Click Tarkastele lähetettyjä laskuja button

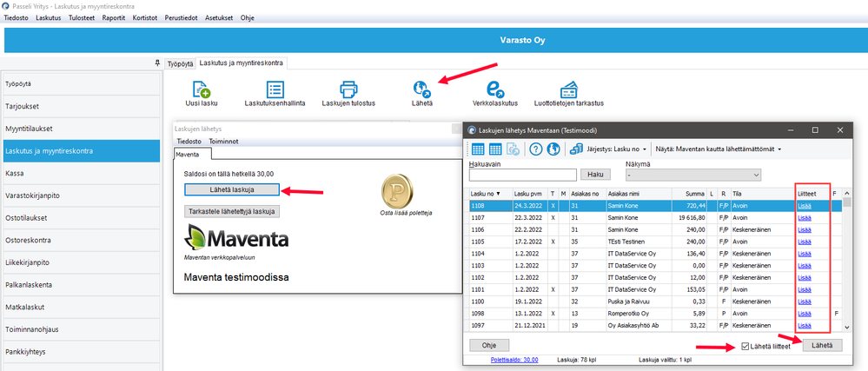tap(232, 211)
